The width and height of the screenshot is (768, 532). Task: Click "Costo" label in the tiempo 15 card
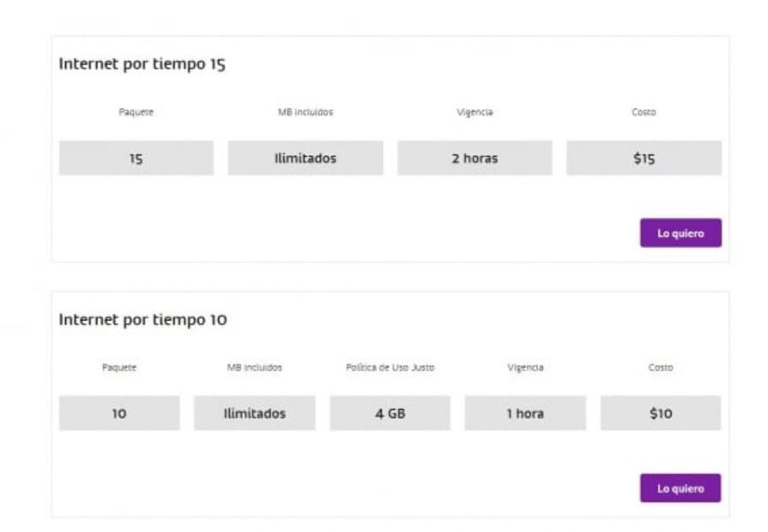point(644,112)
